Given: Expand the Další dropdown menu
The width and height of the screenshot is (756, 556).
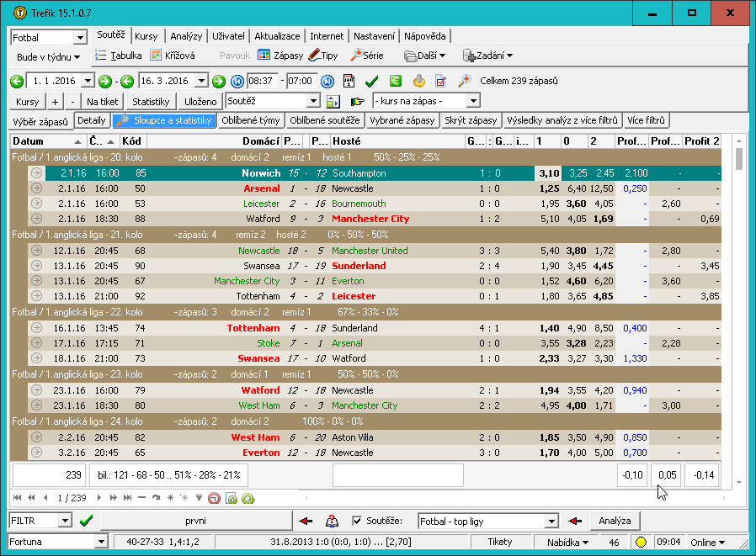Looking at the screenshot, I should (x=425, y=56).
